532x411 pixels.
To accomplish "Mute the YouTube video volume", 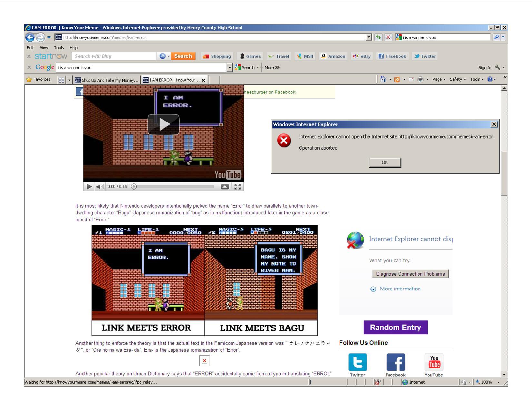I will (x=100, y=187).
